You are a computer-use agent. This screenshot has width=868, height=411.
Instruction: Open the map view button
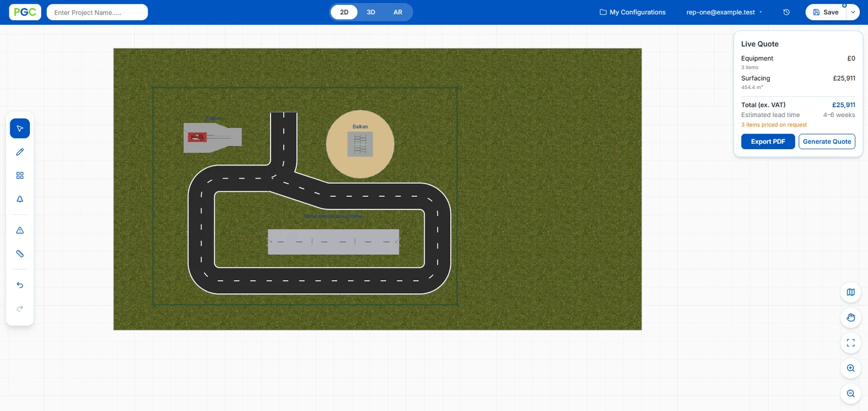pos(851,292)
